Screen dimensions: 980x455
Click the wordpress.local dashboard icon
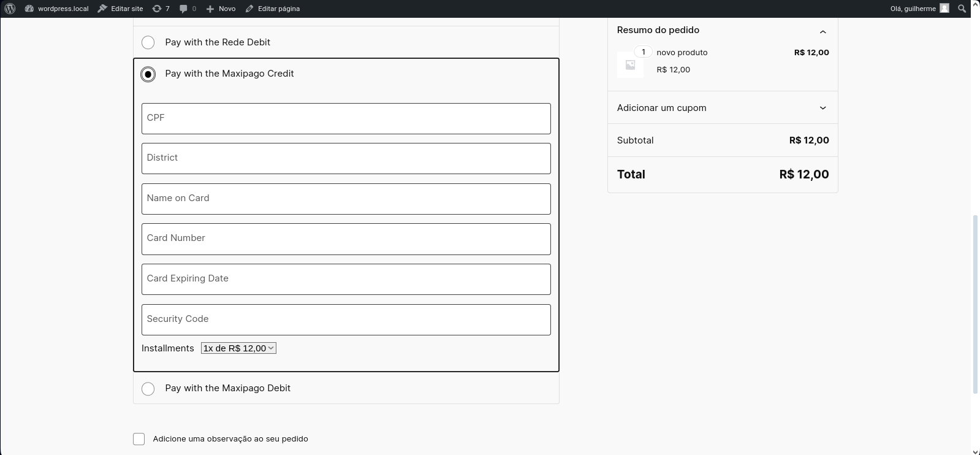[29, 9]
